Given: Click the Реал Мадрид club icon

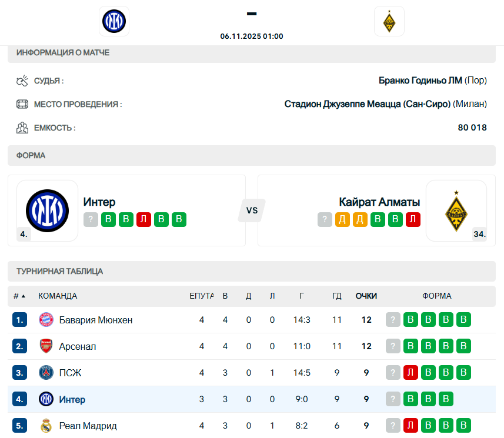Looking at the screenshot, I should click(x=46, y=426).
